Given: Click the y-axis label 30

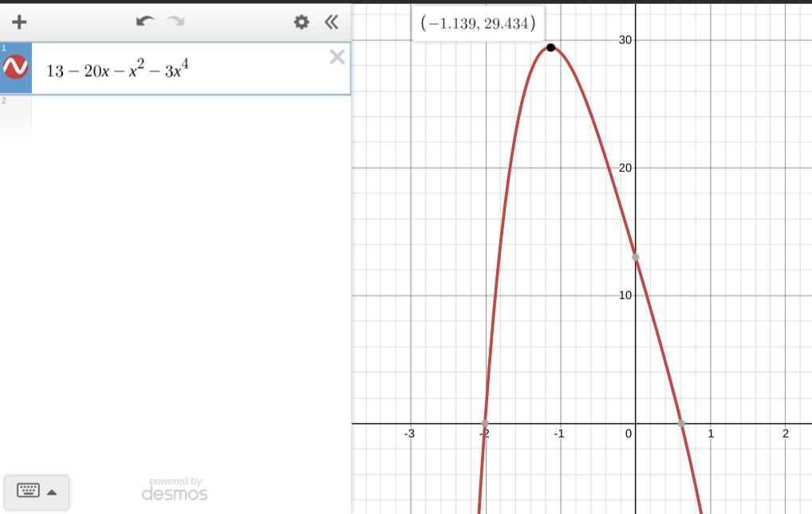Looking at the screenshot, I should [x=625, y=40].
